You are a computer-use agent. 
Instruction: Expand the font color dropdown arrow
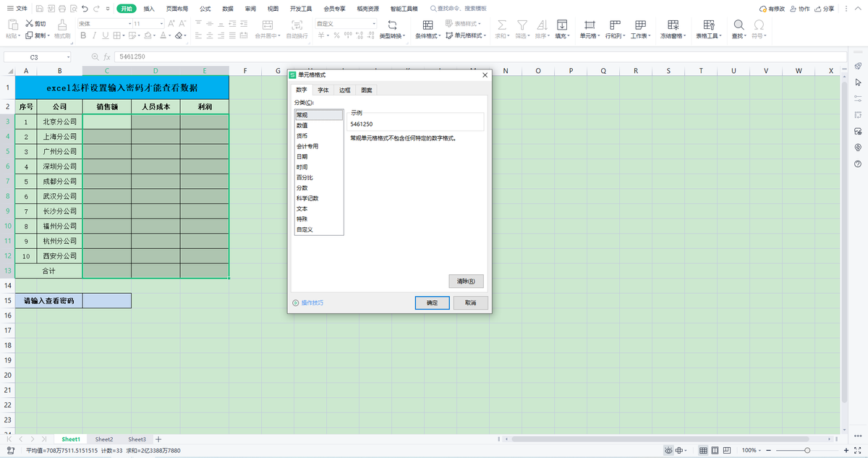pos(170,35)
